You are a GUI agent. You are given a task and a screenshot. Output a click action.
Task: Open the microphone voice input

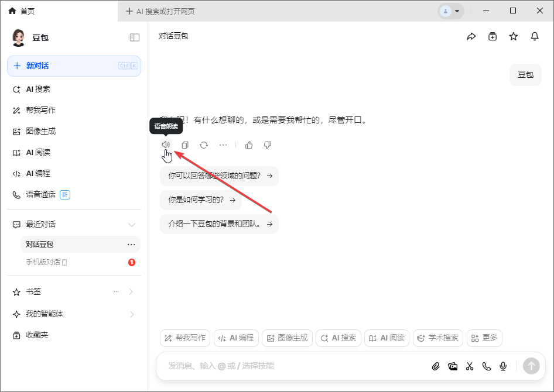pos(502,366)
